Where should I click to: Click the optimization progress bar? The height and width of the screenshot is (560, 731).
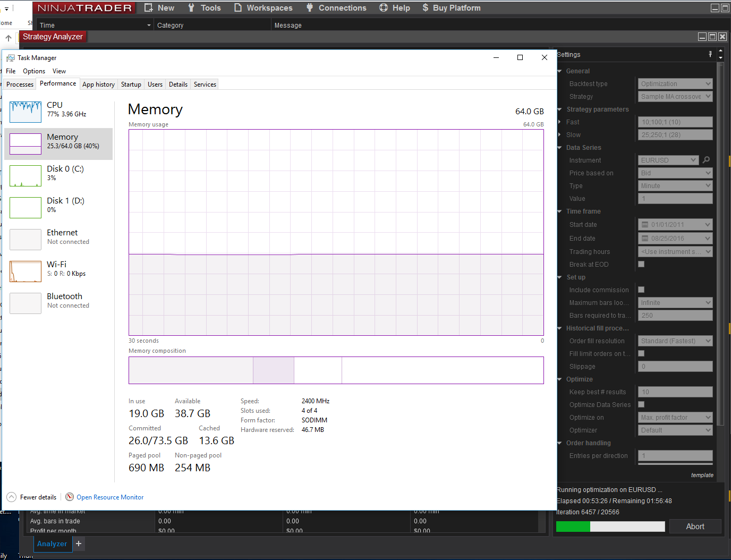(610, 527)
